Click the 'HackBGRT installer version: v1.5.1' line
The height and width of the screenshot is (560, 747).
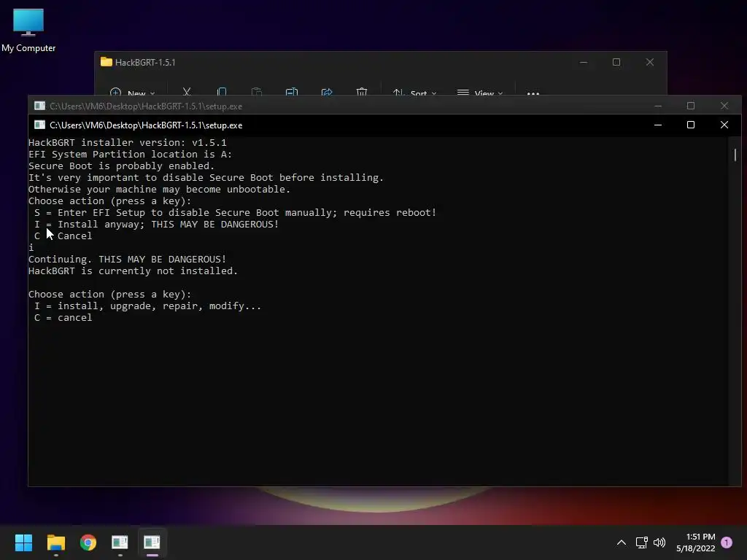[127, 142]
